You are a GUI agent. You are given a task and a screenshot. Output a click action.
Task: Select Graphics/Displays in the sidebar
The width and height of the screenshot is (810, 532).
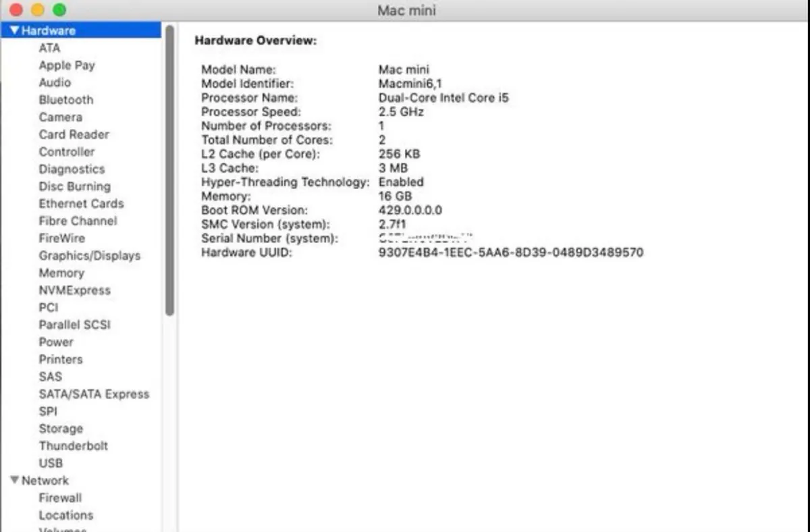(x=90, y=256)
